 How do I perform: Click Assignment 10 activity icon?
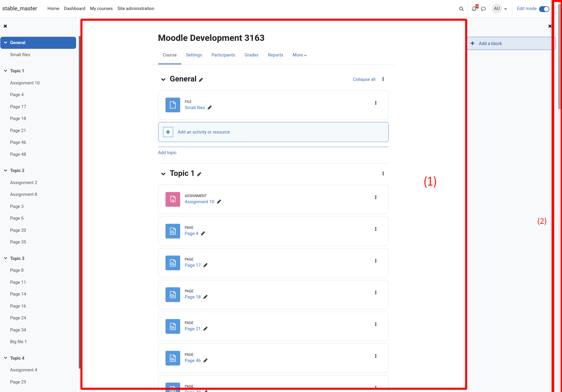173,199
